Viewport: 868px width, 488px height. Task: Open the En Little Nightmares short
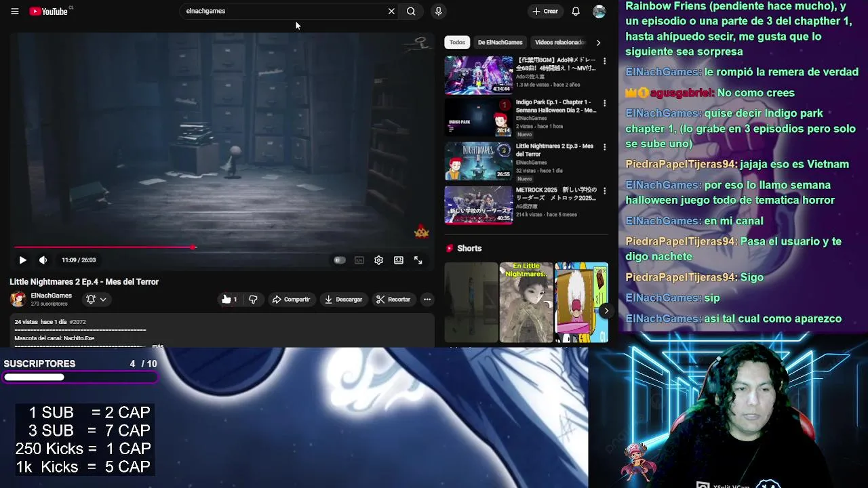tap(526, 302)
